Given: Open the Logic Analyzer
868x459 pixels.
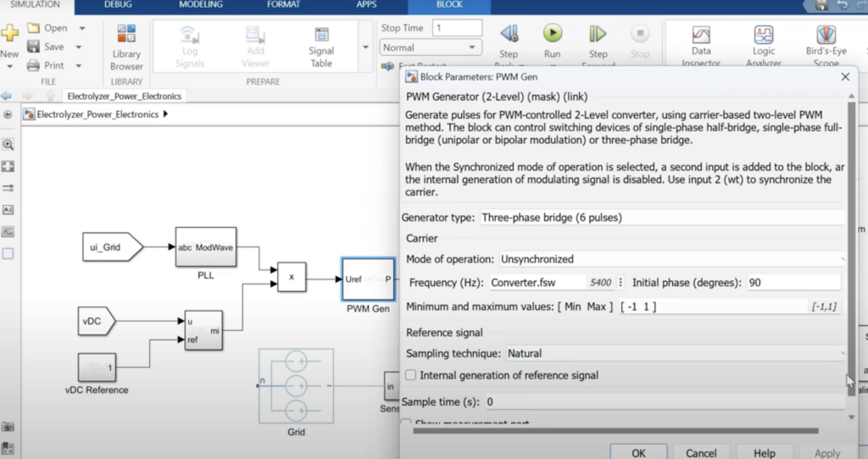Looking at the screenshot, I should pos(764,47).
